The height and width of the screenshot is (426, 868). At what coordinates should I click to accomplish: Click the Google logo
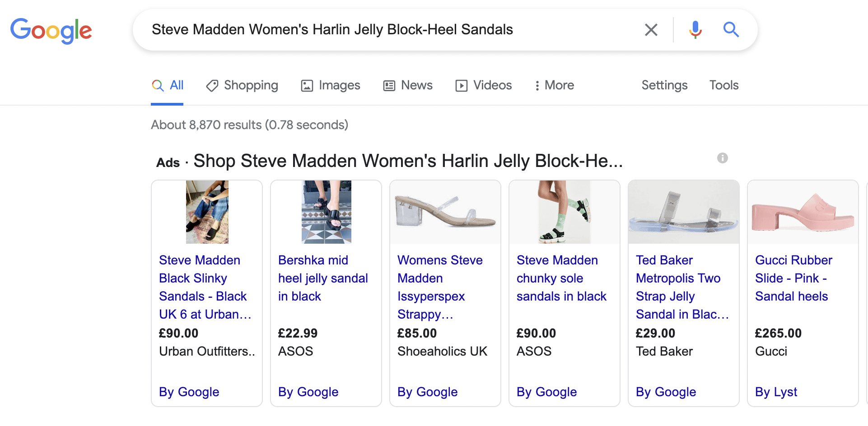[x=51, y=31]
